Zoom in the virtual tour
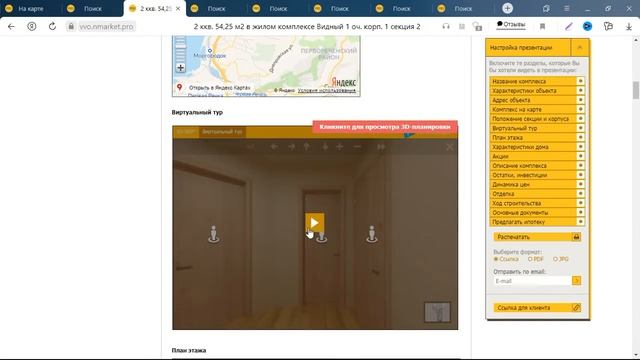Image resolution: width=640 pixels, height=360 pixels. [x=340, y=147]
